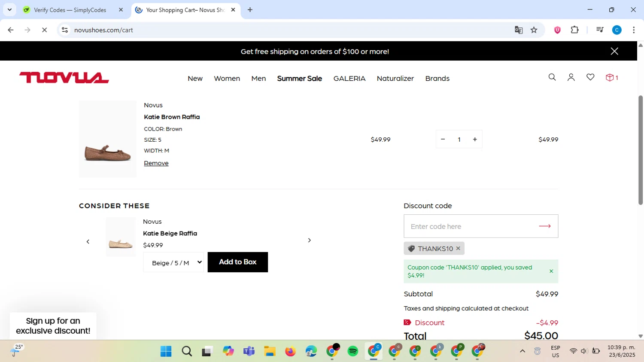The image size is (644, 362).
Task: Bookmark this page with the star icon
Action: (x=534, y=30)
